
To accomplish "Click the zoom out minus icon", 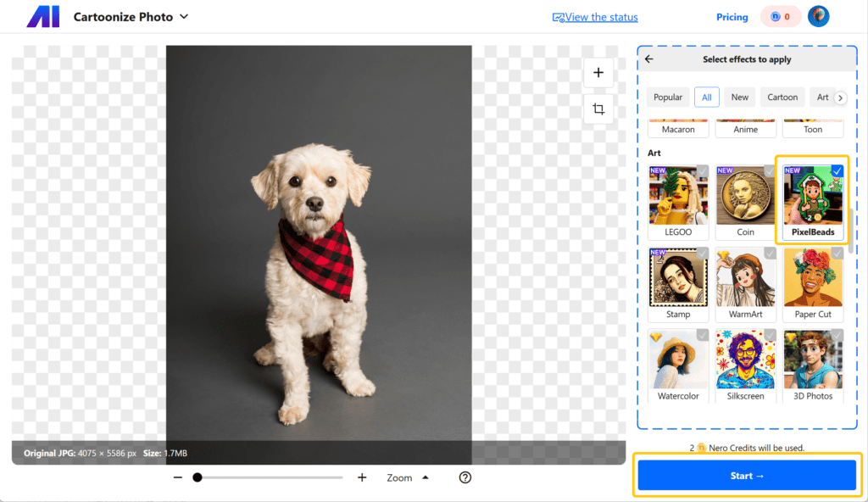I will pos(178,477).
